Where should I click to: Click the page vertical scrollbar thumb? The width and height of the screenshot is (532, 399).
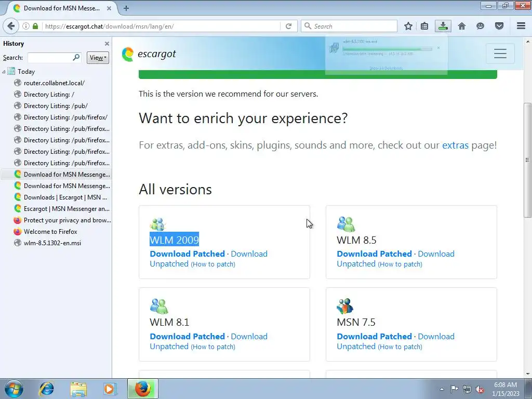[x=527, y=160]
